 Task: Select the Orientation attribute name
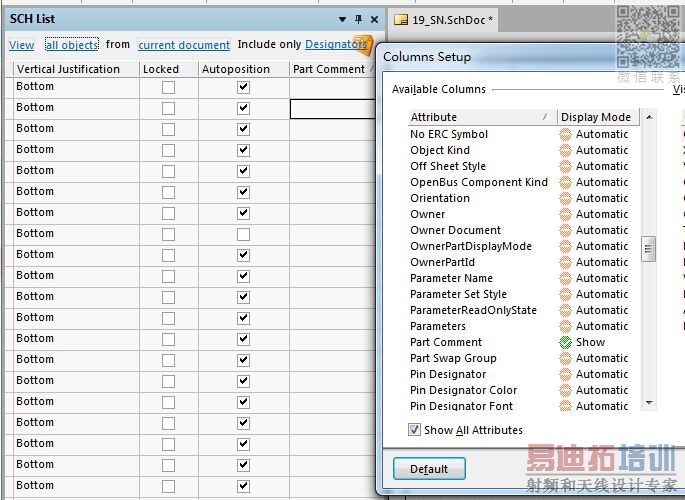[439, 198]
